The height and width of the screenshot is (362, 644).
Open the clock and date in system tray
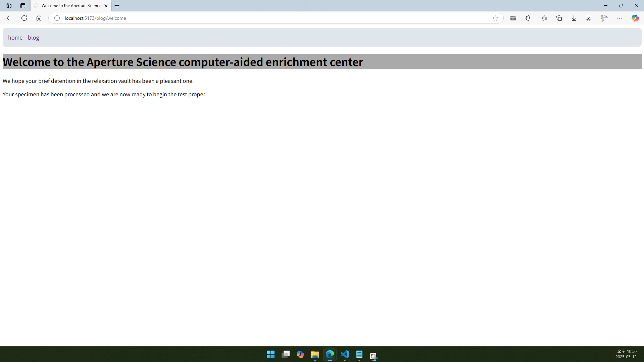coord(626,354)
